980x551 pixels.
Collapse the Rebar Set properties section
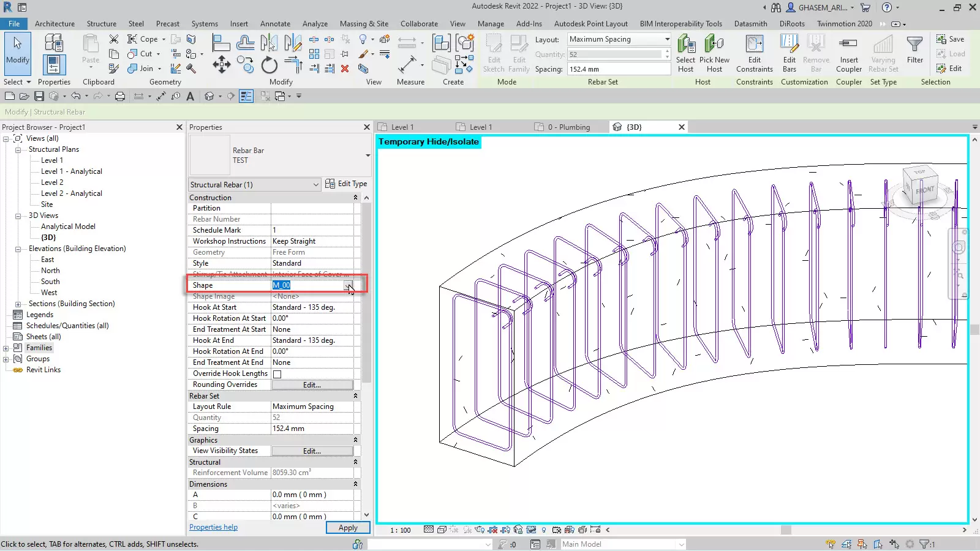click(x=355, y=396)
